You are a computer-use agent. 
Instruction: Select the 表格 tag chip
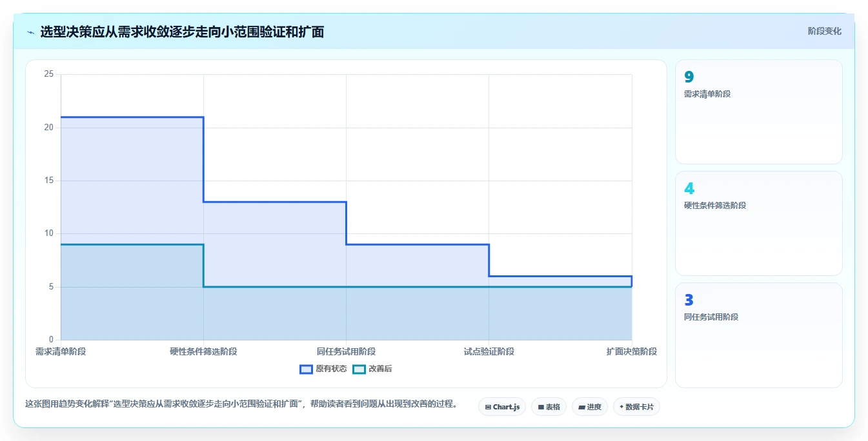[549, 407]
